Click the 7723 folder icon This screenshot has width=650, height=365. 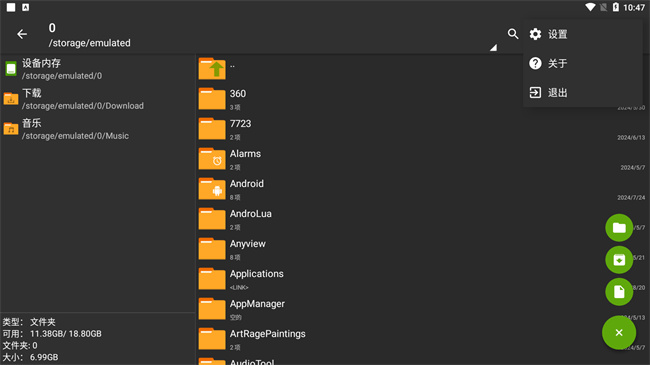coord(212,129)
